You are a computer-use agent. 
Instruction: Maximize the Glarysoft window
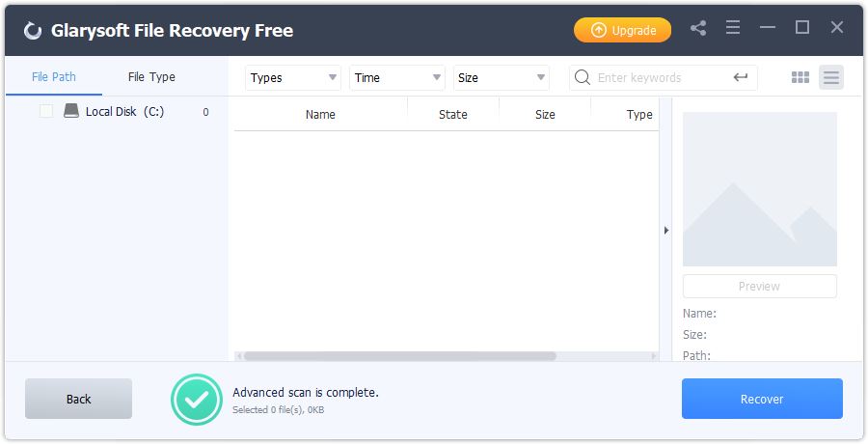[x=802, y=27]
